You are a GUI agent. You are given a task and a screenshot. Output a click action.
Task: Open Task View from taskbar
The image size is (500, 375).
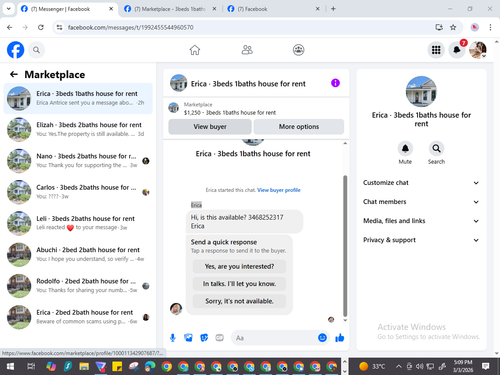[x=31, y=367]
